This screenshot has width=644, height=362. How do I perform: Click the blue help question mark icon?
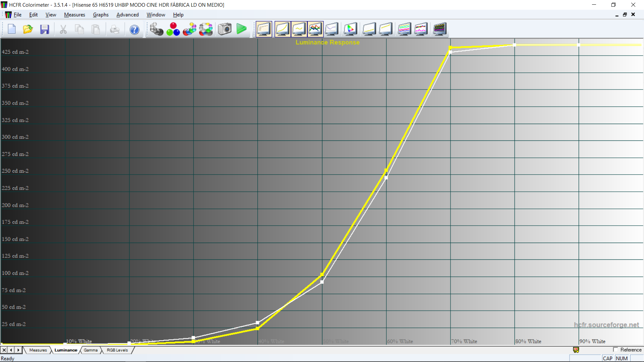[x=135, y=29]
